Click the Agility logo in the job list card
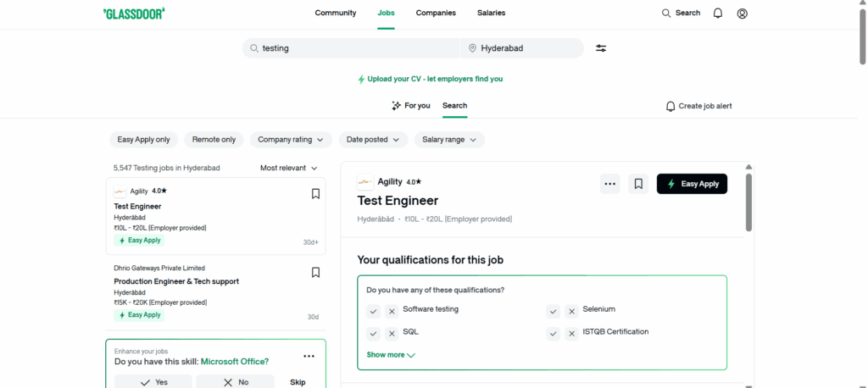 tap(120, 191)
